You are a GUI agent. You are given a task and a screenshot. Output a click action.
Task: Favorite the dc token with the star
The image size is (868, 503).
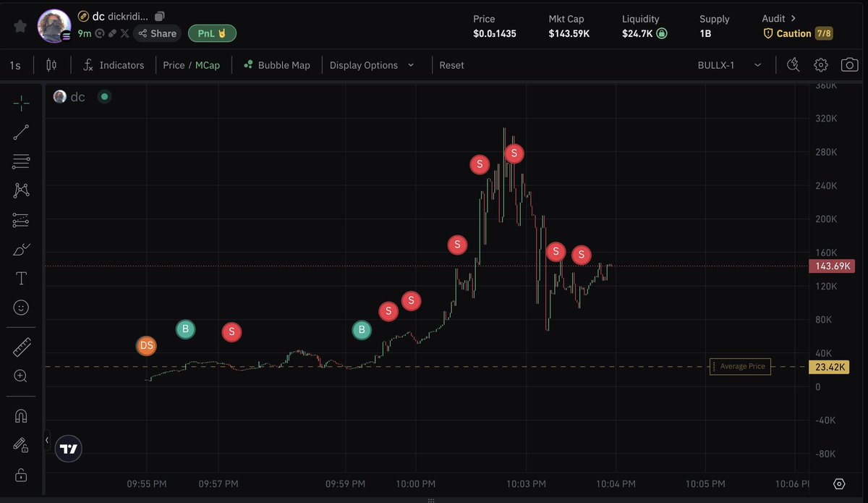click(x=20, y=26)
